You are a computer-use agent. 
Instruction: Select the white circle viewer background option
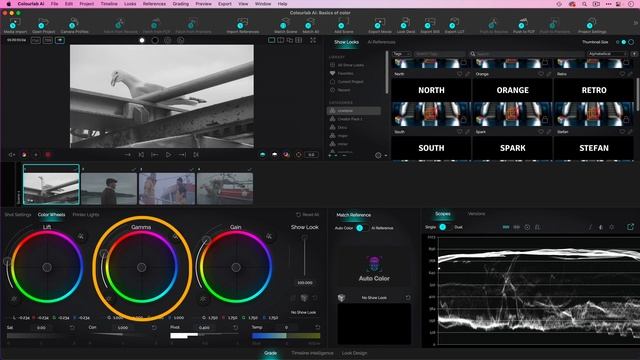tap(142, 40)
